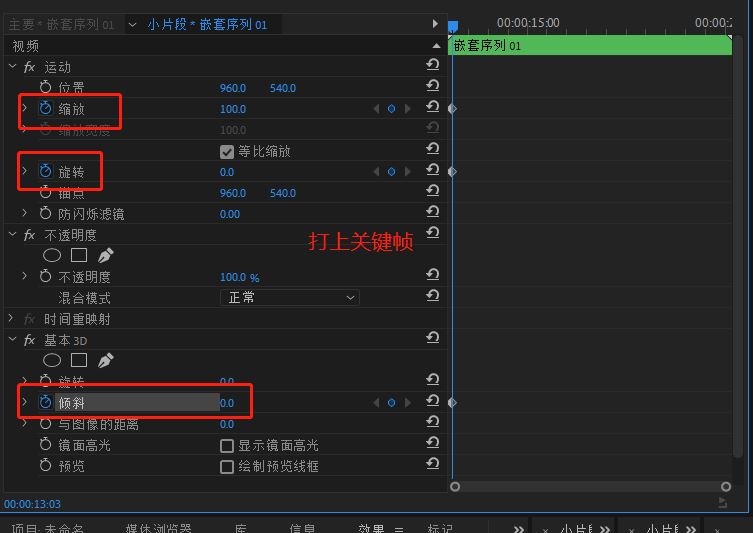
Task: Reset the 等比缩放 parameter
Action: (x=433, y=149)
